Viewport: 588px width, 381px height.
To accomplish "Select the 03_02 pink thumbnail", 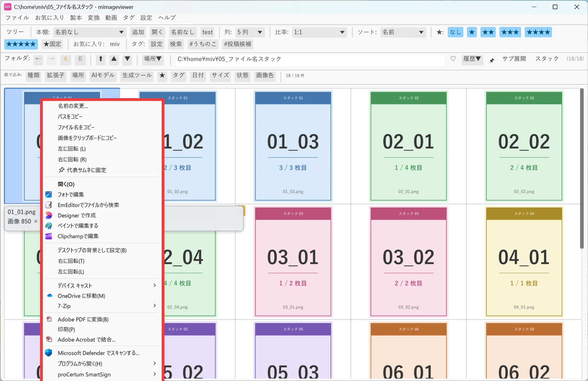I will click(409, 262).
